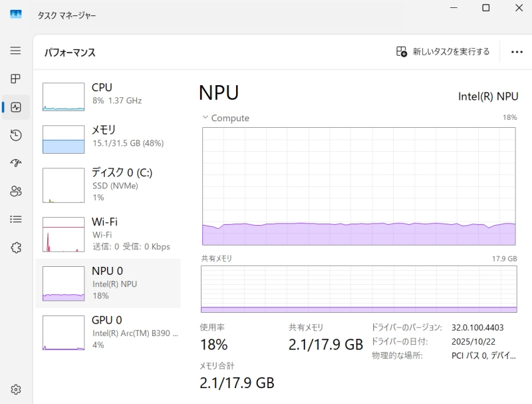Open Task Manager settings gear
532x404 pixels.
coord(15,389)
